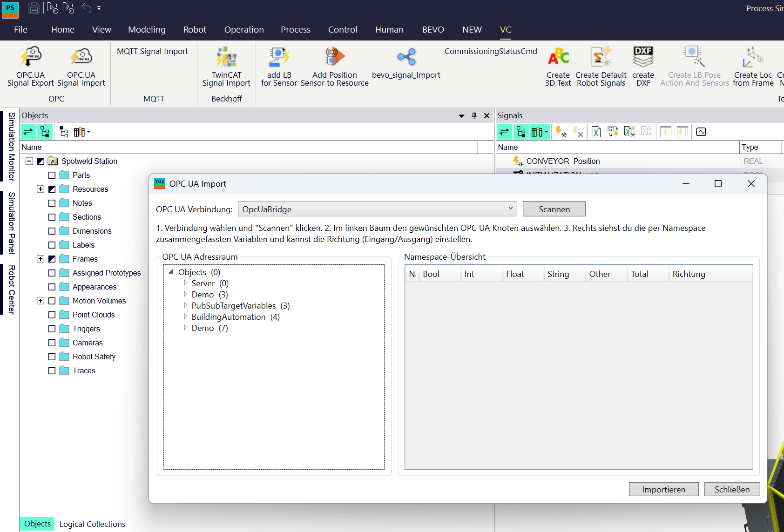This screenshot has width=784, height=532.
Task: Click Create Default Robot Signals icon
Action: 601,66
